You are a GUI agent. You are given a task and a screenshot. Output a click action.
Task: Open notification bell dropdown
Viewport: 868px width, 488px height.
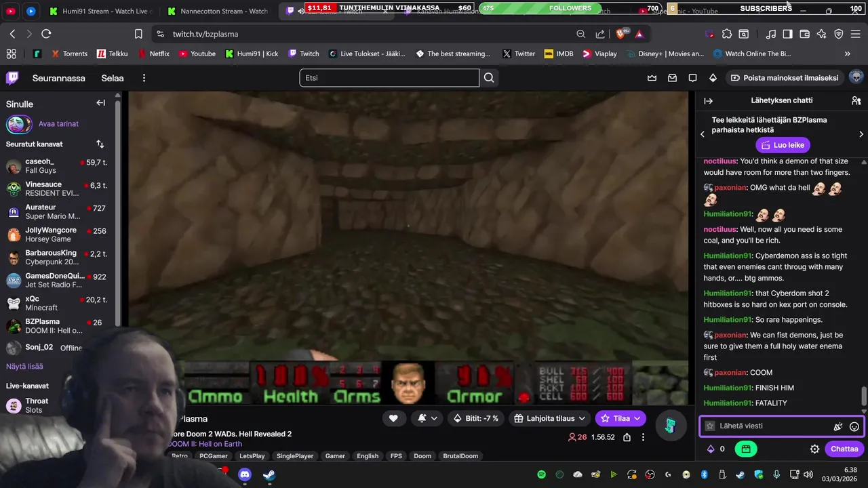(x=428, y=418)
